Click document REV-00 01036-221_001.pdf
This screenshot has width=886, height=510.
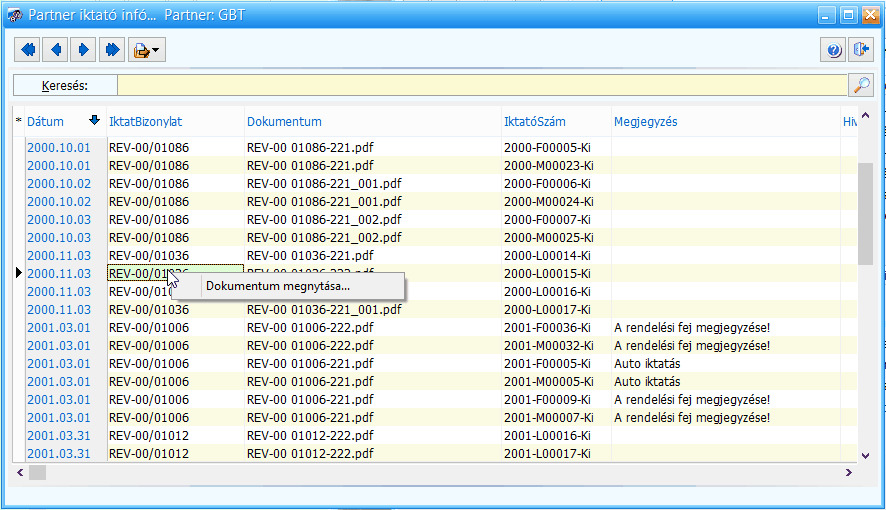[324, 310]
